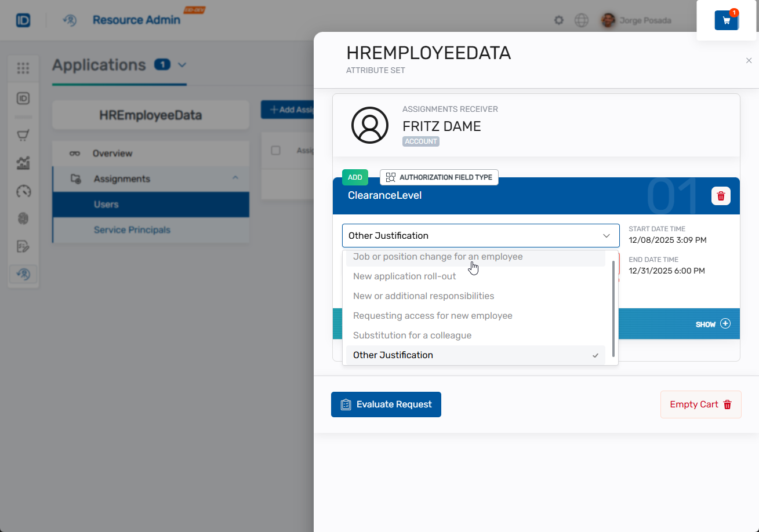Expand the Applications heading chevron
Viewport: 759px width, 532px height.
(x=182, y=65)
